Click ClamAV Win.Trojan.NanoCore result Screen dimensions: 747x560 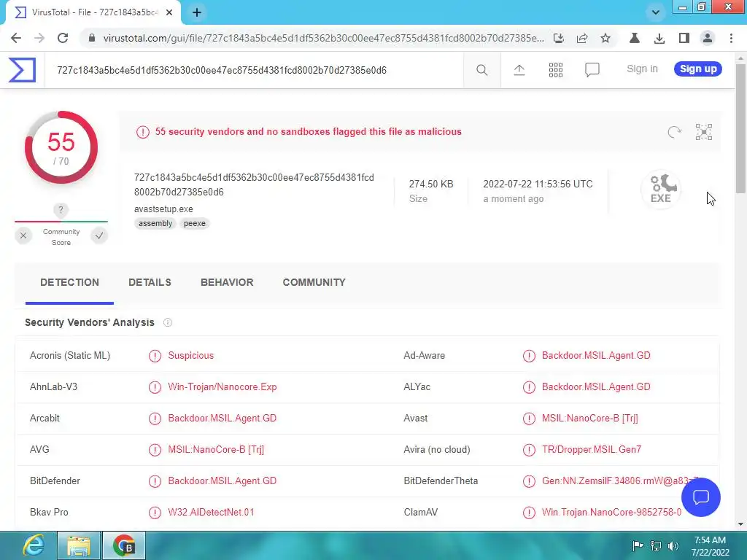coord(611,512)
